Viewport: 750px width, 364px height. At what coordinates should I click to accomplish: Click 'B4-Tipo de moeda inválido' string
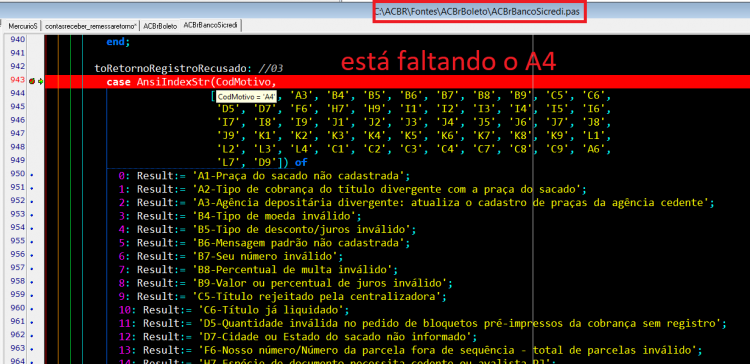click(x=275, y=216)
